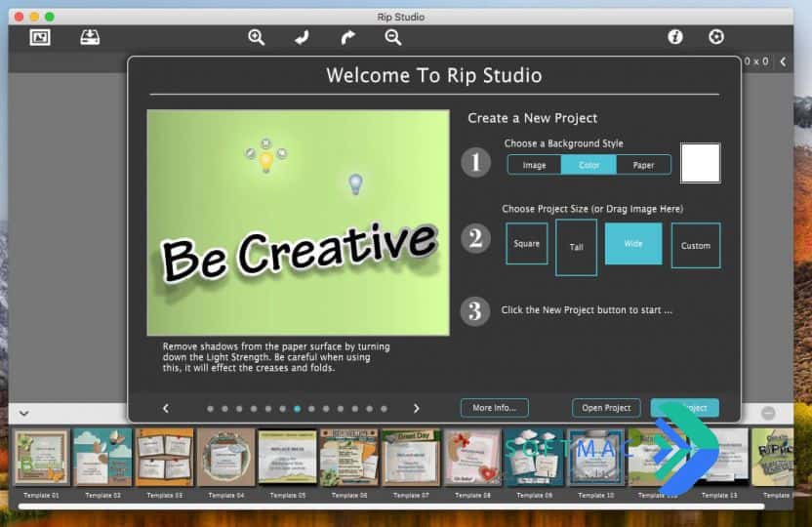Open the info icon in toolbar

[675, 37]
